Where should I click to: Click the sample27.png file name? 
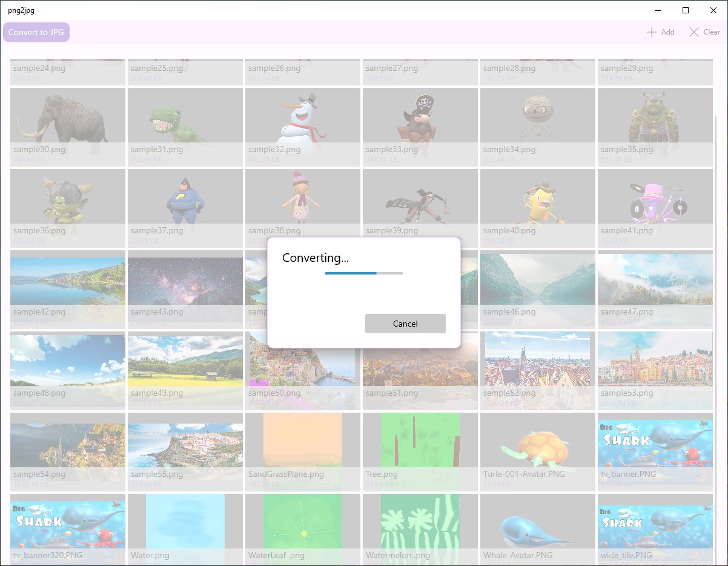[x=392, y=68]
